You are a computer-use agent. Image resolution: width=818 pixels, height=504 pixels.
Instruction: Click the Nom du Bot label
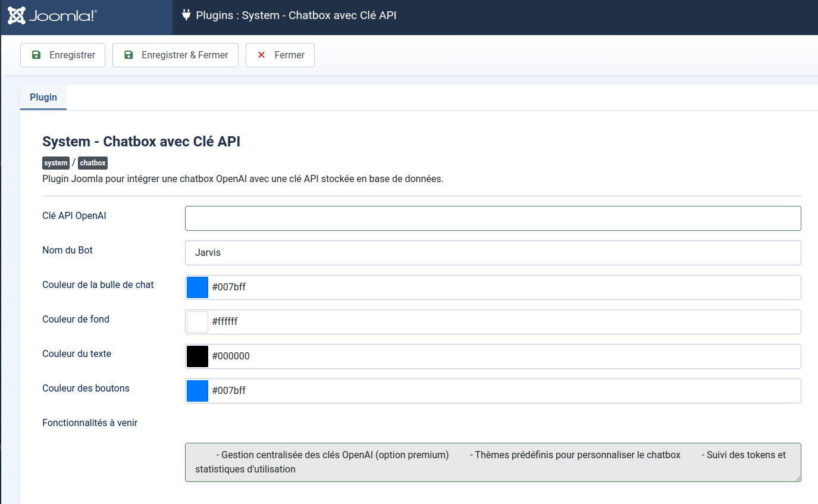point(67,250)
